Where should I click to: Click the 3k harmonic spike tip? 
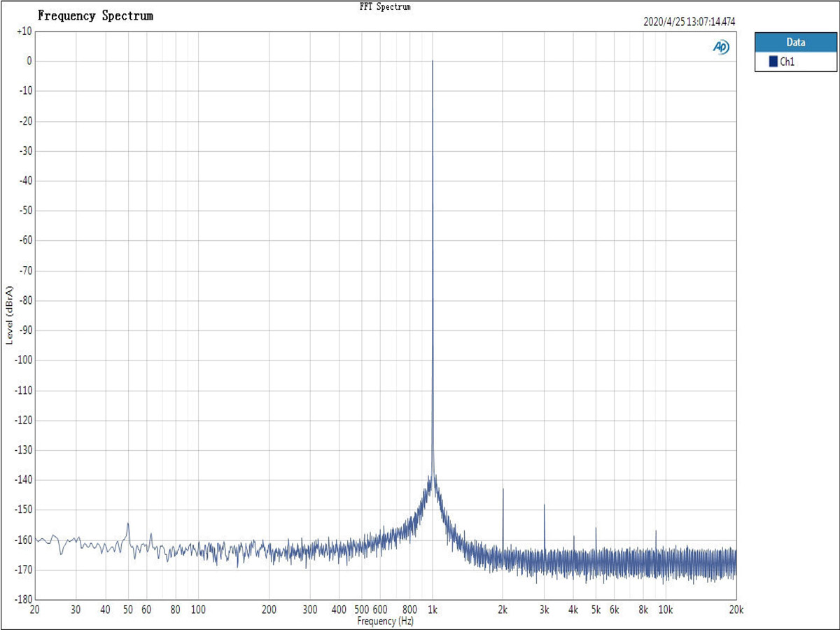pos(544,505)
